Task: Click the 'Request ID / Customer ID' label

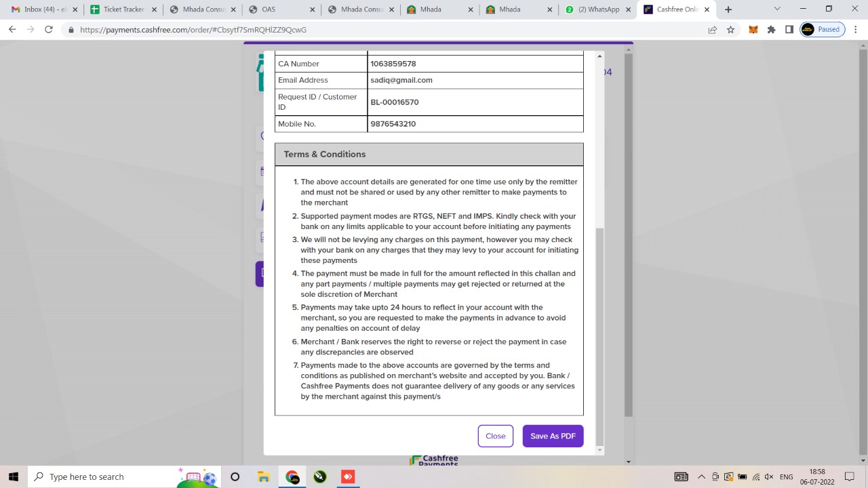Action: [317, 102]
